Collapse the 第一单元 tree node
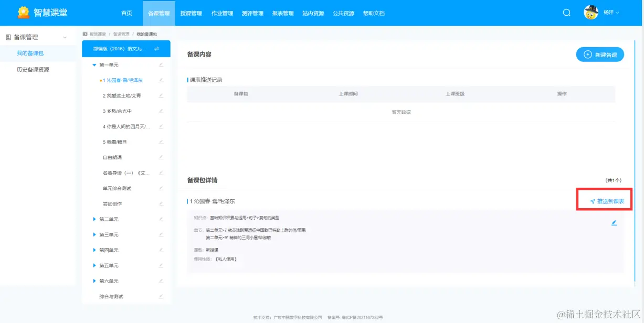The height and width of the screenshot is (323, 644). pos(94,64)
